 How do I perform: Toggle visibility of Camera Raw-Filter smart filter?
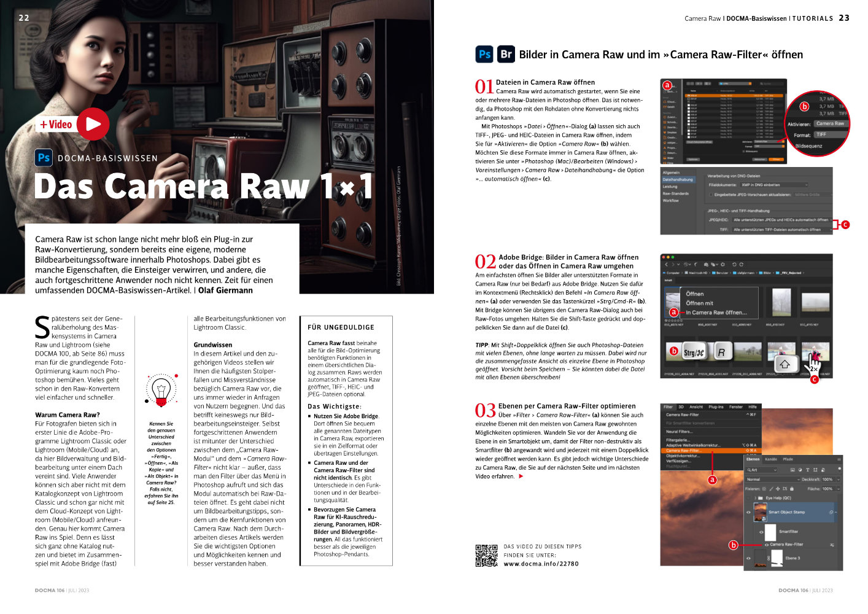click(766, 545)
